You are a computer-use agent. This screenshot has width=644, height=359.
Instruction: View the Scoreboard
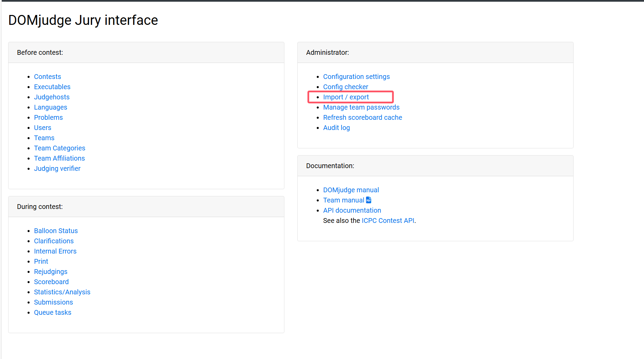51,282
